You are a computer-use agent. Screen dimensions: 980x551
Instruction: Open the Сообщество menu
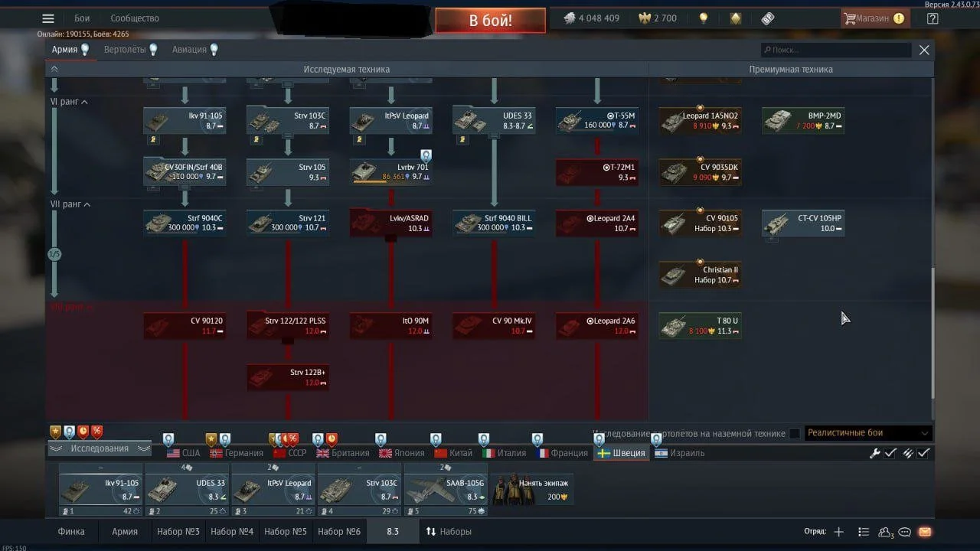[135, 18]
